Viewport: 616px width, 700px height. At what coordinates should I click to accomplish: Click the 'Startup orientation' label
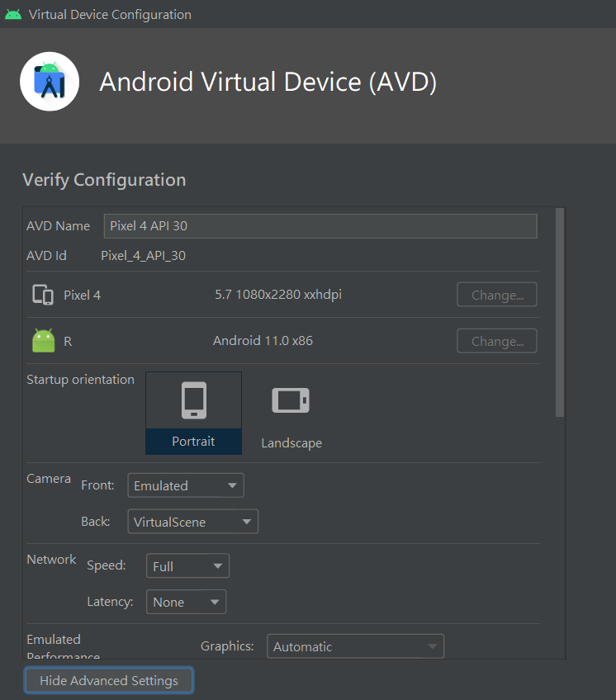80,380
